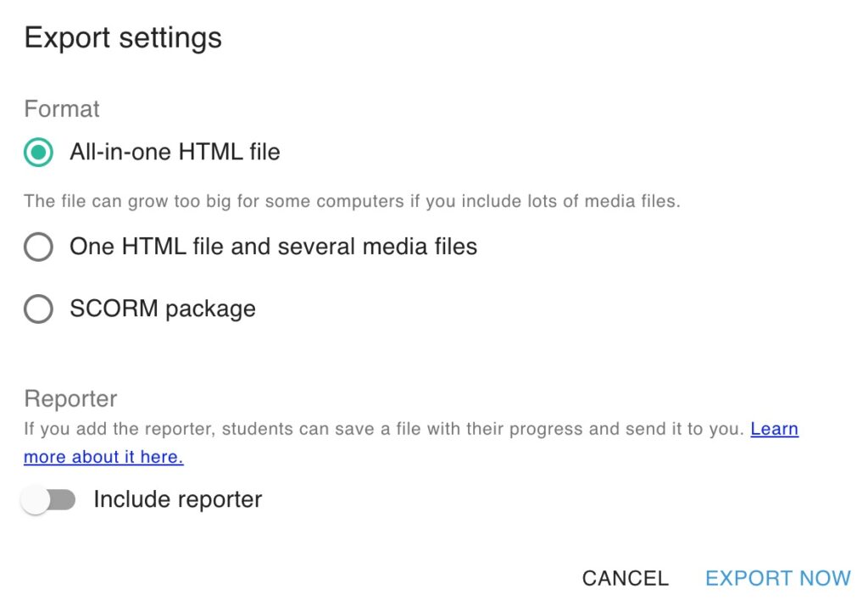The width and height of the screenshot is (868, 612).
Task: Click EXPORT NOW to start export
Action: tap(778, 578)
